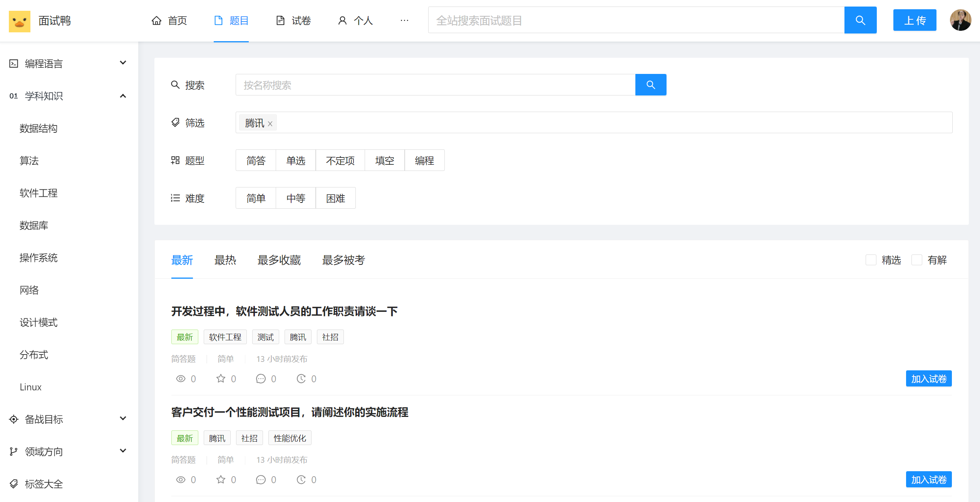Expand the 编程语言 sidebar section
The width and height of the screenshot is (980, 502).
(69, 64)
